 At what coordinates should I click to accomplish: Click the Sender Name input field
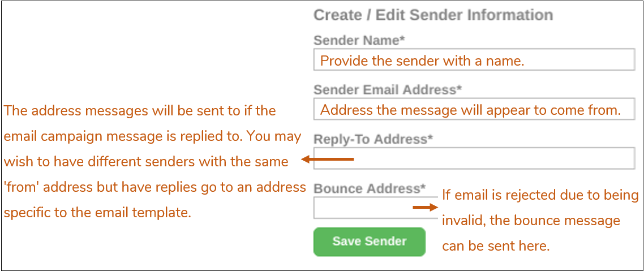click(x=474, y=60)
